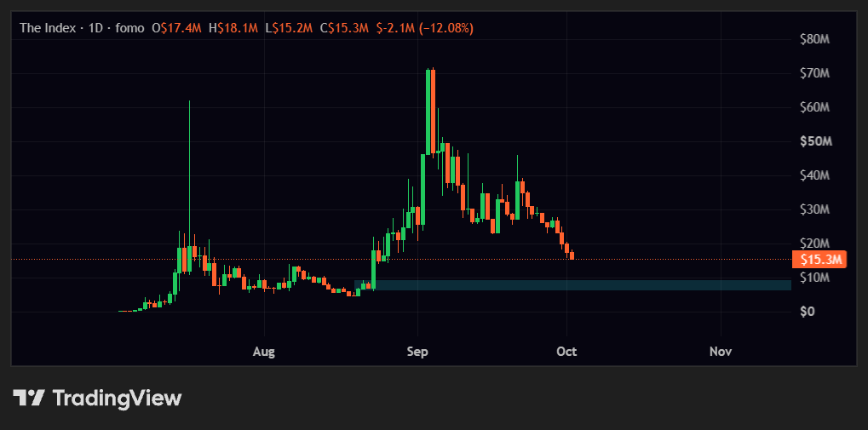Click the latest orange candle at $15.3M
Viewport: 868px width, 430px height.
[x=572, y=255]
